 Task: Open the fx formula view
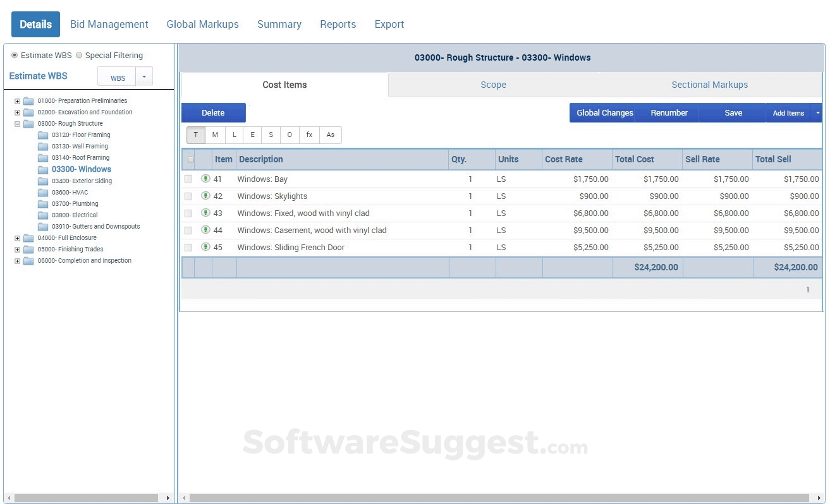[309, 135]
